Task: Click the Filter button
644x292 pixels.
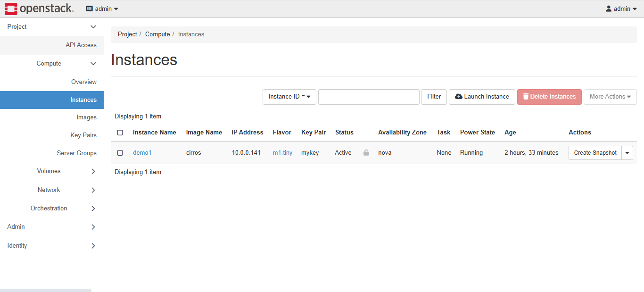Action: [x=434, y=97]
